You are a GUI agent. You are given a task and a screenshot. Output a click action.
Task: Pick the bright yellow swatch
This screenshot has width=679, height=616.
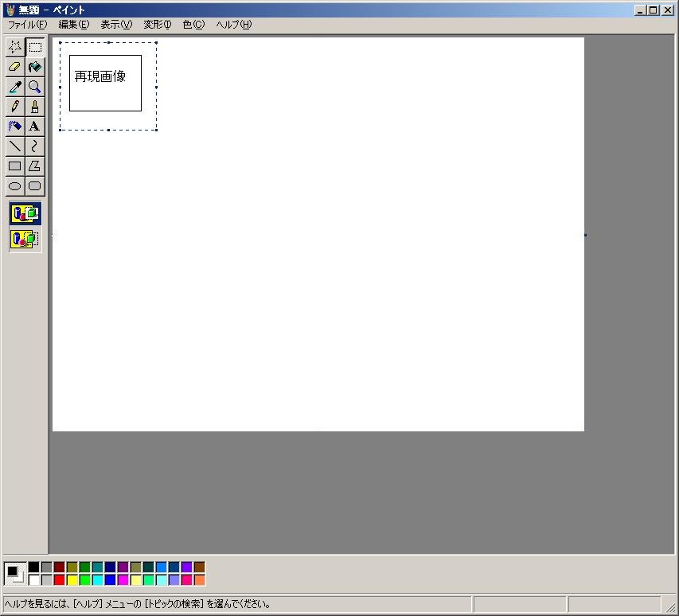click(72, 579)
